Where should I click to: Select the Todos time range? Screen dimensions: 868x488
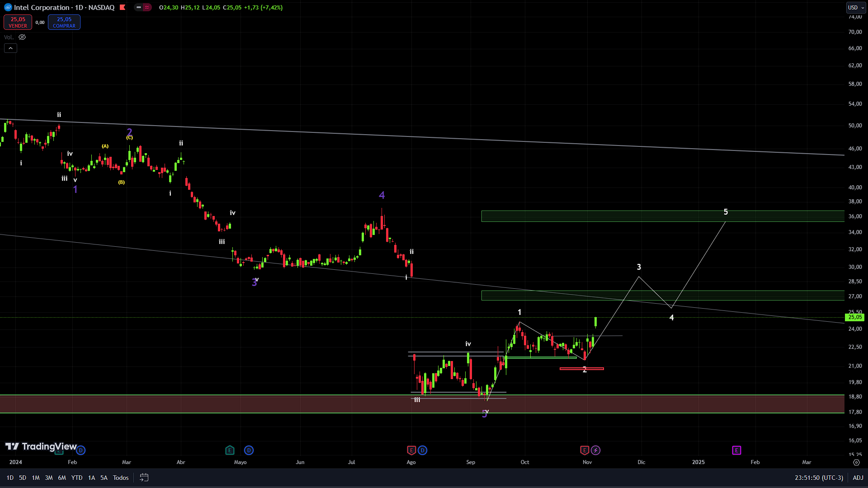coord(121,478)
